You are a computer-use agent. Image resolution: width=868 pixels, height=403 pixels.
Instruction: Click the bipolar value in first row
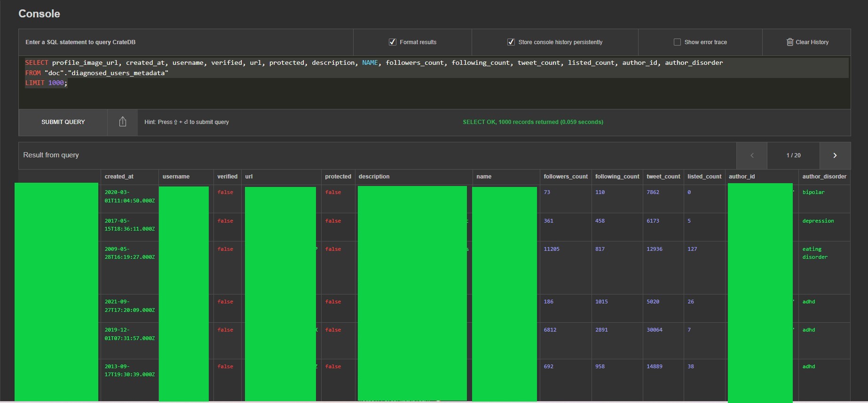click(813, 192)
